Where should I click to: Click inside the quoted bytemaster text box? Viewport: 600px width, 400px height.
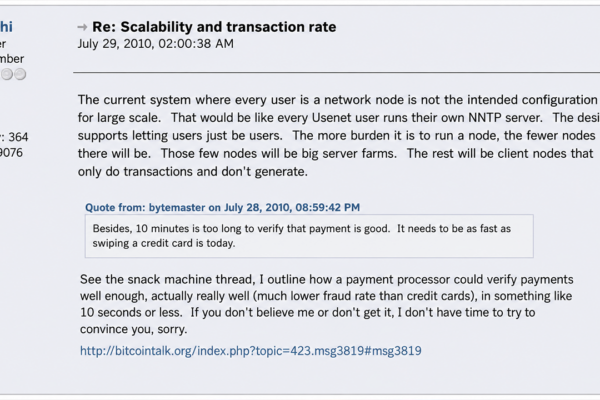309,236
